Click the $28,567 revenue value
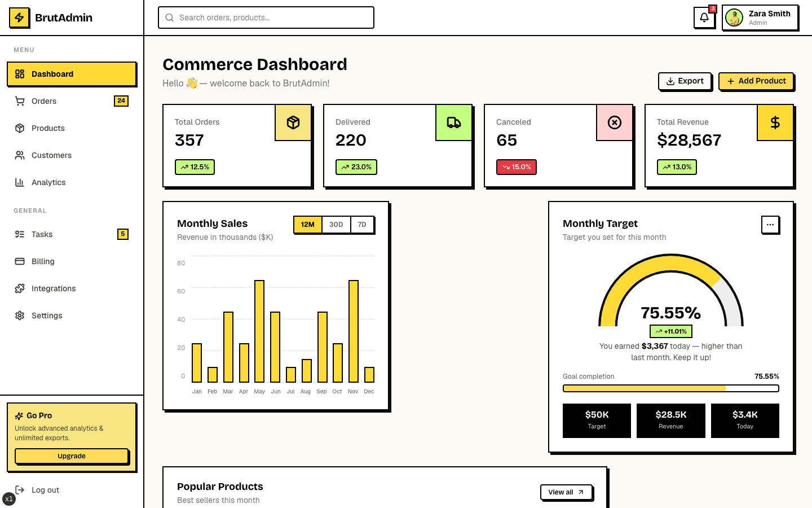Image resolution: width=812 pixels, height=508 pixels. click(689, 140)
